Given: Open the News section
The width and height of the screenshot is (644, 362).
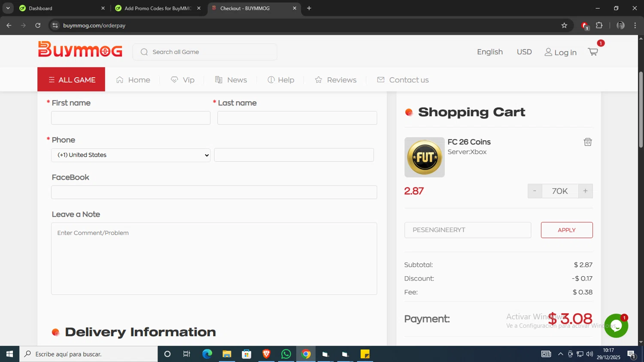Looking at the screenshot, I should (x=231, y=80).
